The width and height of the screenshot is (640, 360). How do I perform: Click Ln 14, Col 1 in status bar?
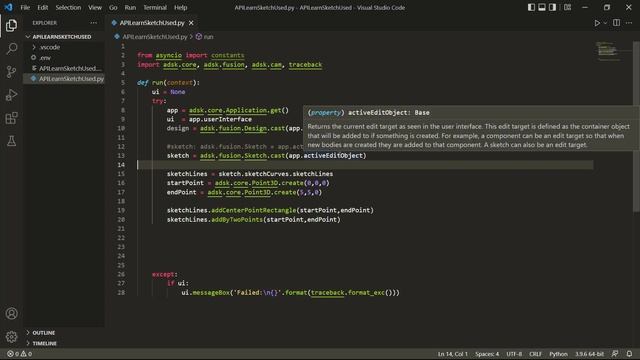tap(453, 354)
